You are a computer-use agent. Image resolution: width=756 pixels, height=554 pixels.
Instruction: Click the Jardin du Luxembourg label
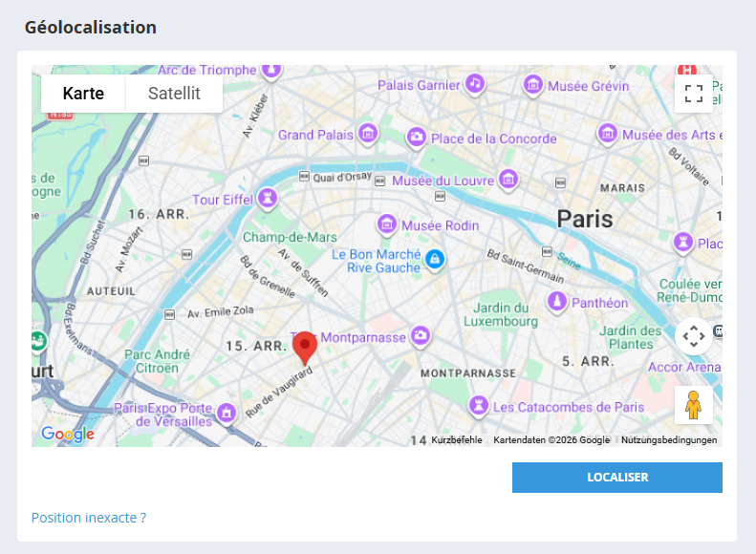(501, 314)
